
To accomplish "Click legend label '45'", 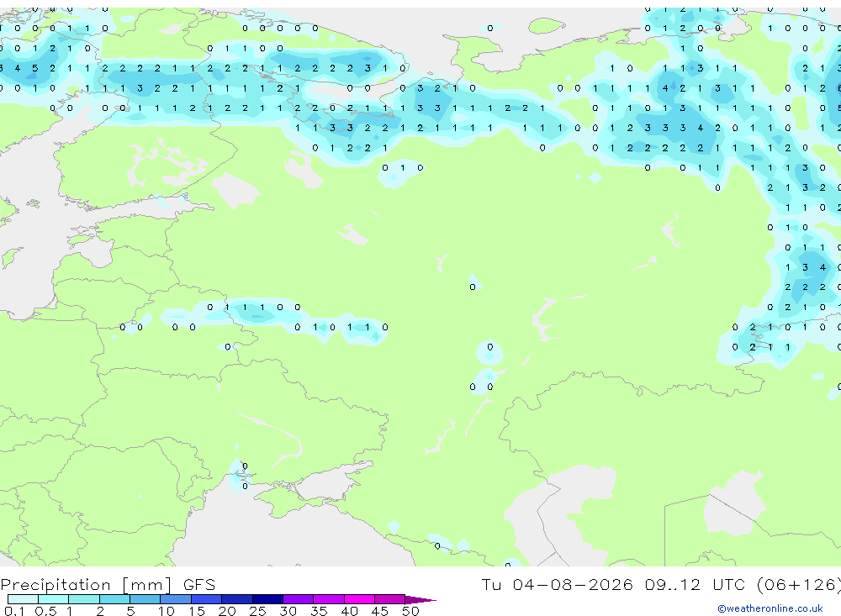I will tap(380, 611).
